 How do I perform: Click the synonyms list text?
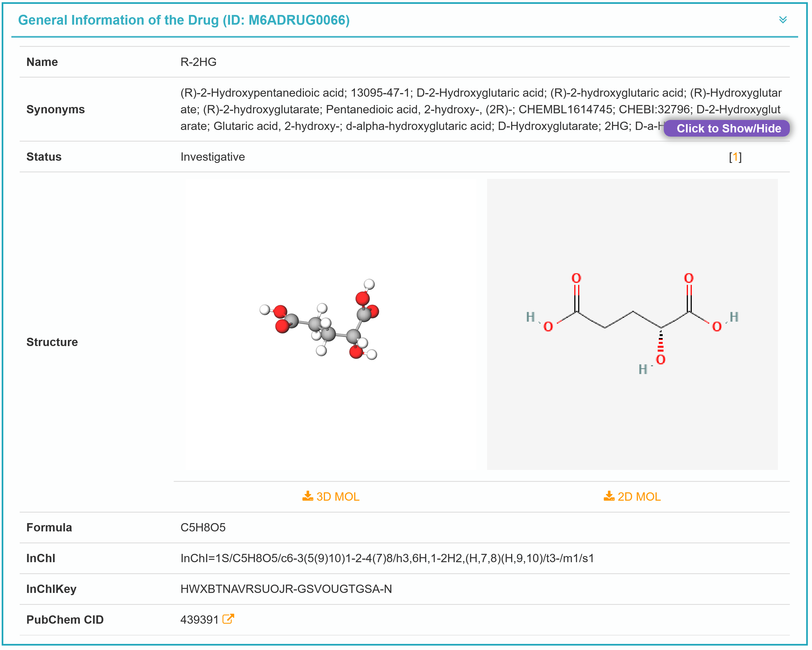click(x=414, y=109)
